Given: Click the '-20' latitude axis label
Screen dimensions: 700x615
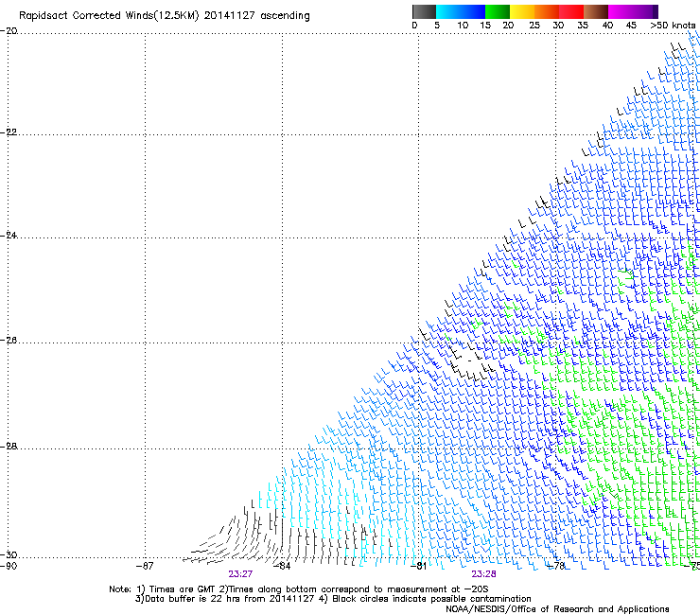Looking at the screenshot, I should (x=9, y=31).
